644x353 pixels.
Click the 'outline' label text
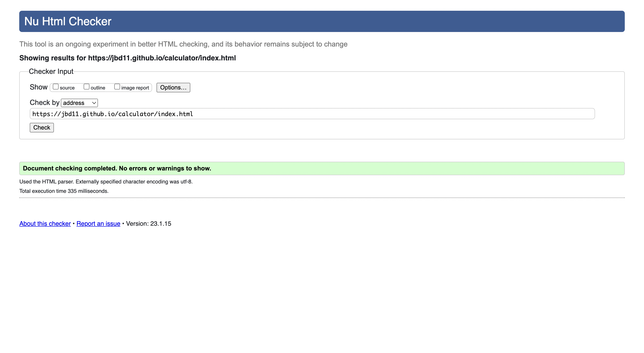(x=98, y=88)
